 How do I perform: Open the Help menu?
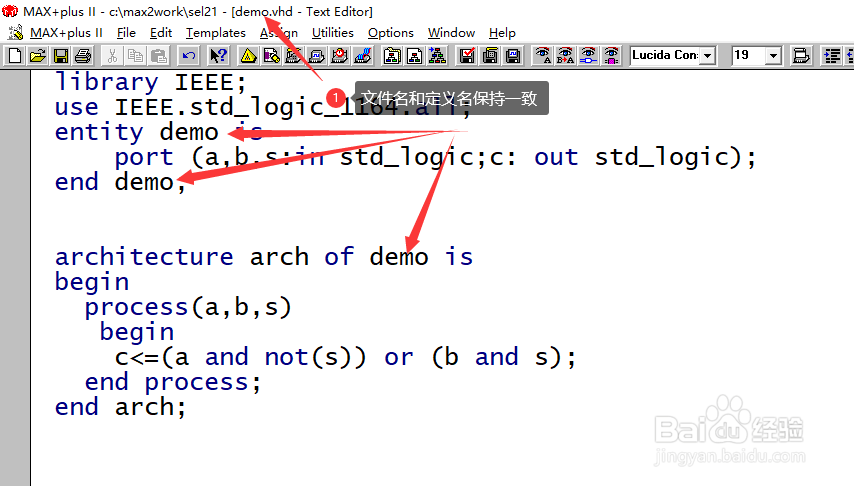(502, 33)
